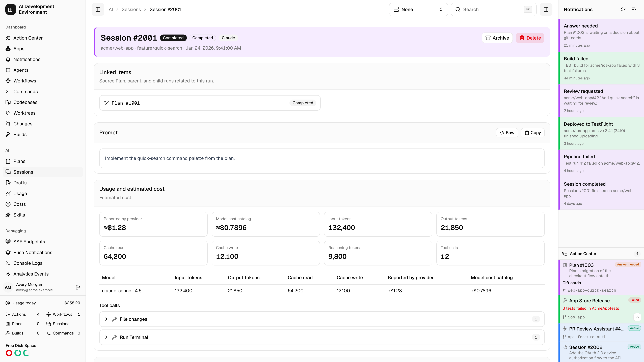
Task: Click the Codebases icon in sidebar
Action: point(8,102)
